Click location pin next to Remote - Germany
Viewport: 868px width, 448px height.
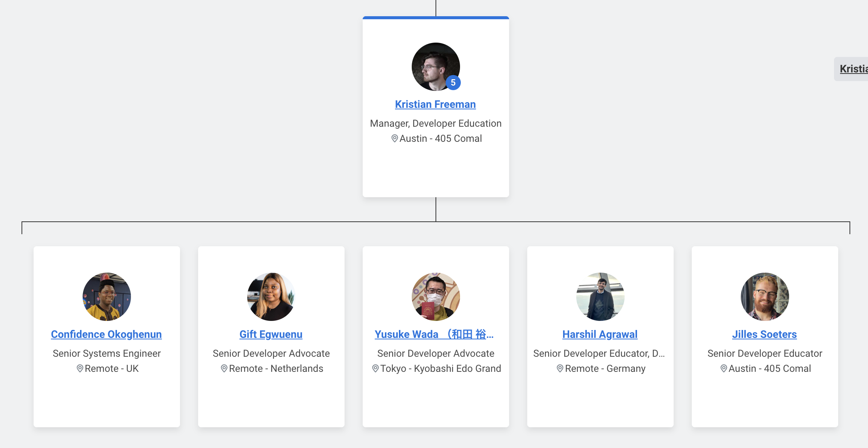tap(560, 368)
